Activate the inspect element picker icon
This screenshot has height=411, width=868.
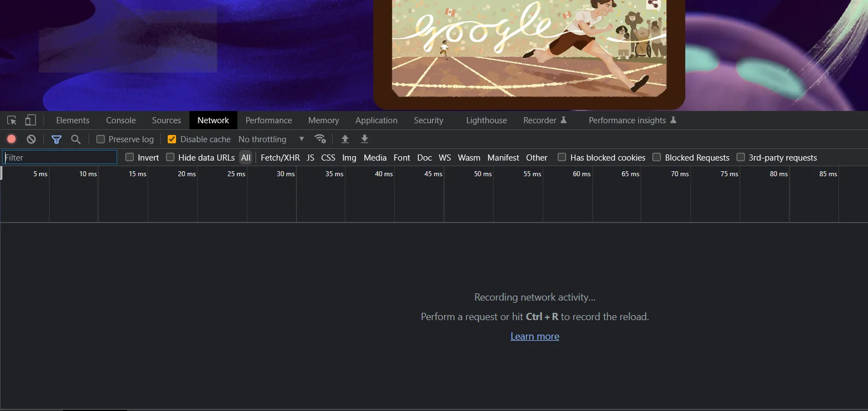point(12,120)
